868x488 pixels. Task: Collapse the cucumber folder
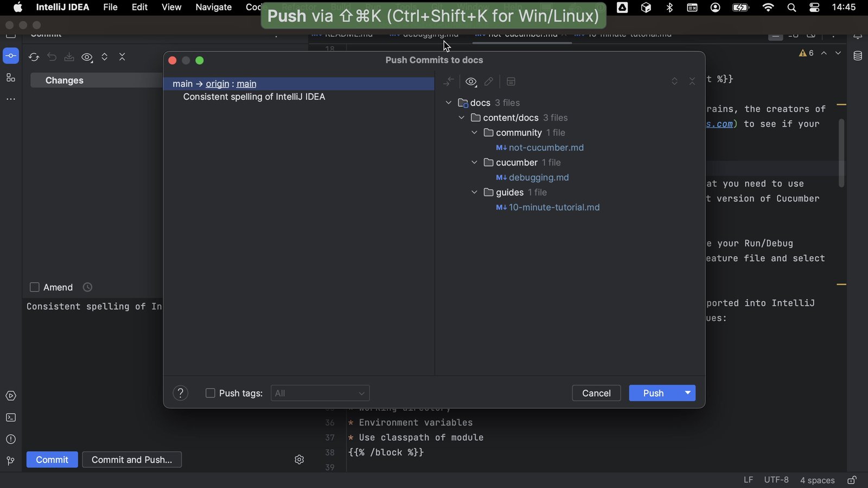coord(475,162)
